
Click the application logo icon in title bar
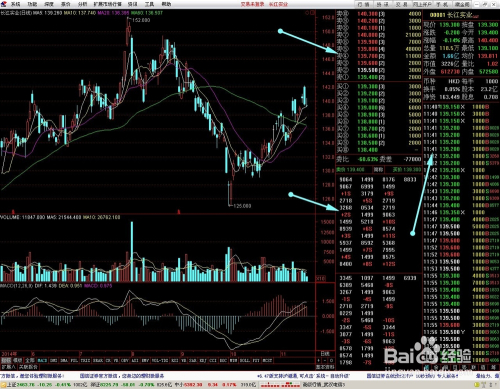pos(4,4)
